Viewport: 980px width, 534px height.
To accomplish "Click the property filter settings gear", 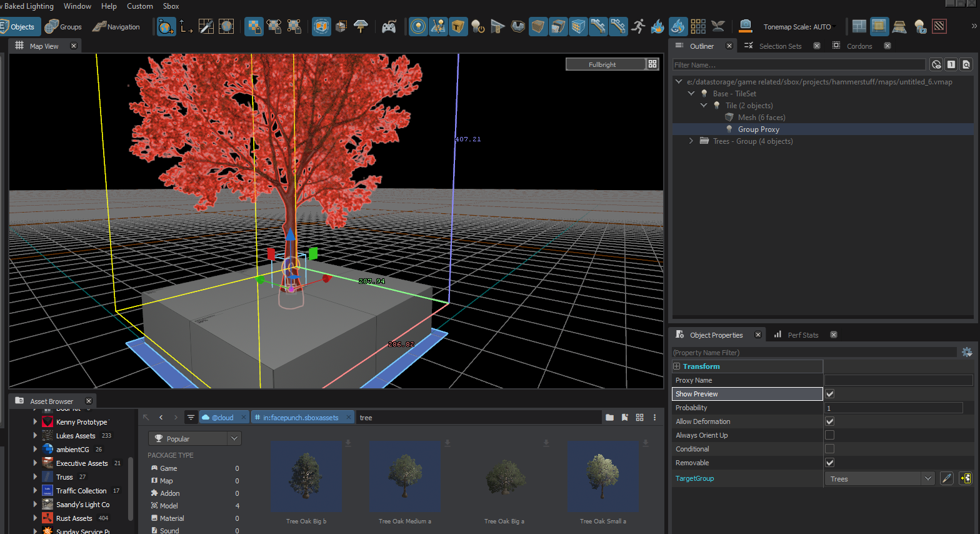I will [967, 353].
